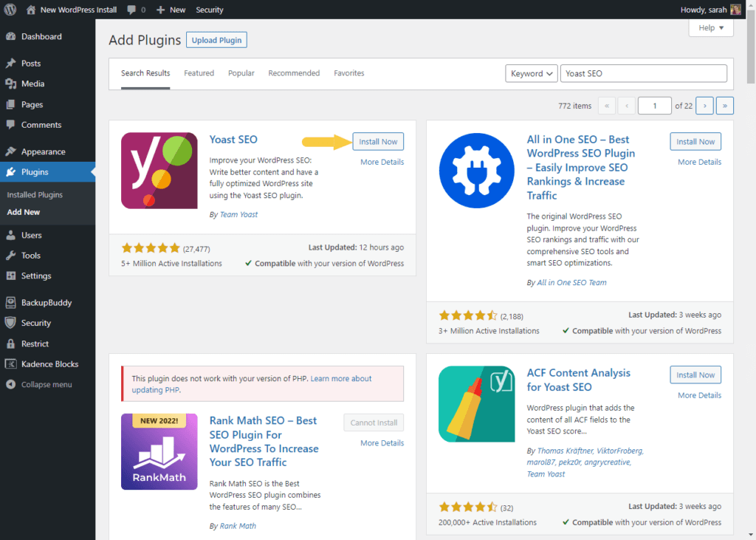Click the Dashboard gauge icon

click(10, 36)
